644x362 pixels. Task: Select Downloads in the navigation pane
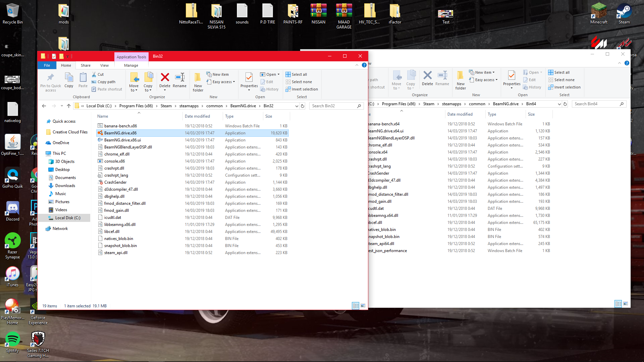tap(65, 186)
